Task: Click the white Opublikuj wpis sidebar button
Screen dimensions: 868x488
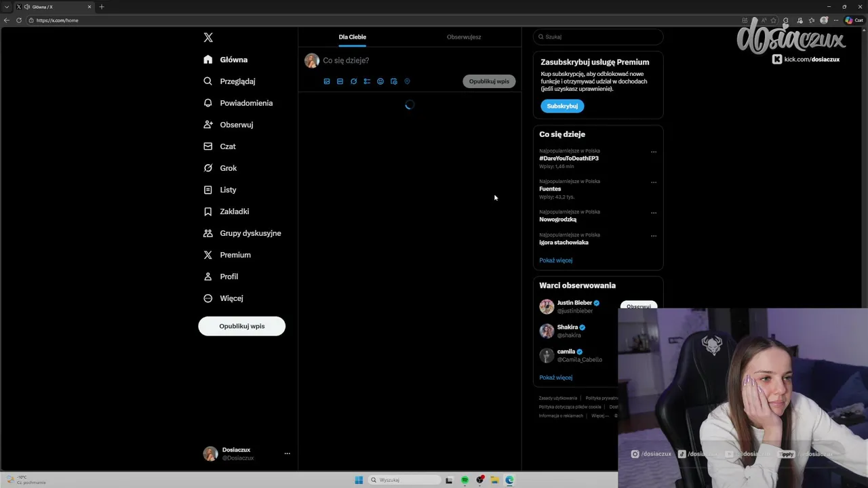Action: 241,326
